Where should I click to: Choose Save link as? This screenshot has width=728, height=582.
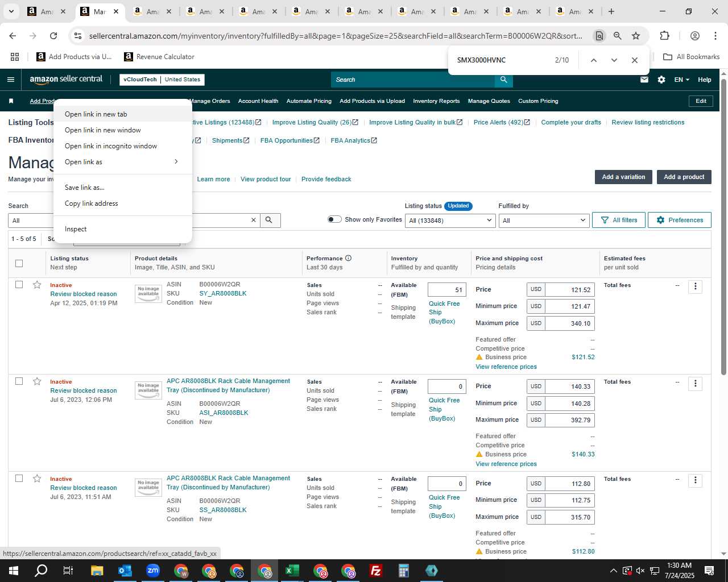122,188
